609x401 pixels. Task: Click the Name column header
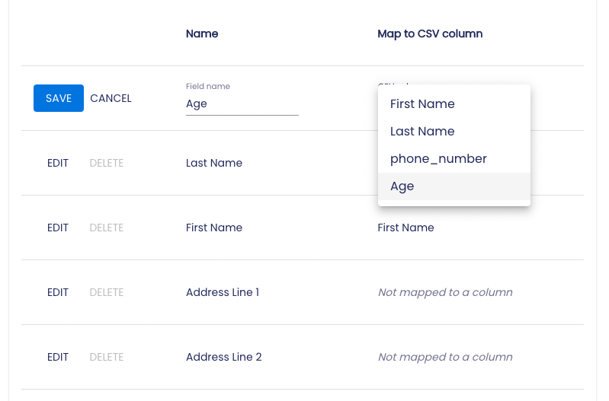coord(202,34)
